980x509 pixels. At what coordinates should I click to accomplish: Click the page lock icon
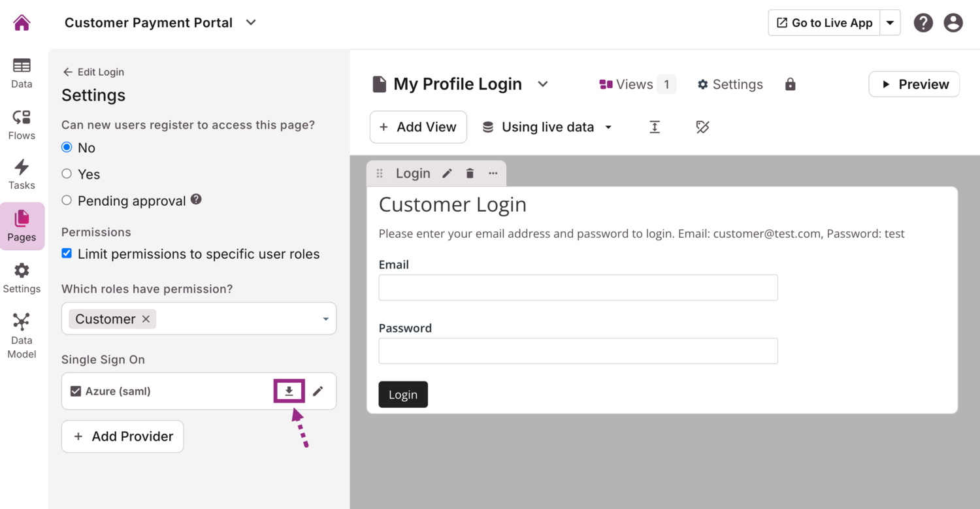(x=790, y=84)
